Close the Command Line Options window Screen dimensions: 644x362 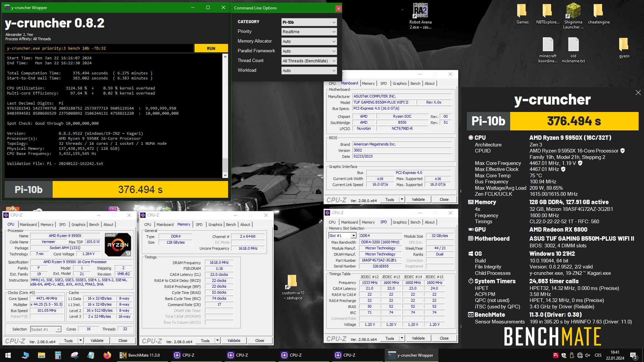click(338, 8)
